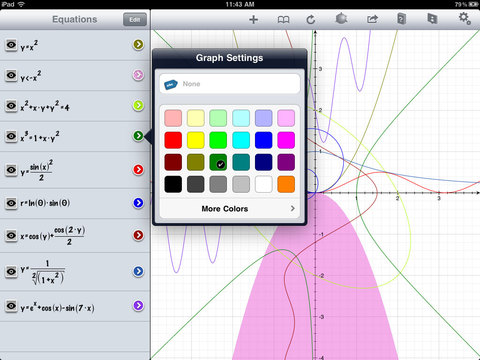Click the Edit button in Equations header
The image size is (480, 360).
click(x=135, y=20)
